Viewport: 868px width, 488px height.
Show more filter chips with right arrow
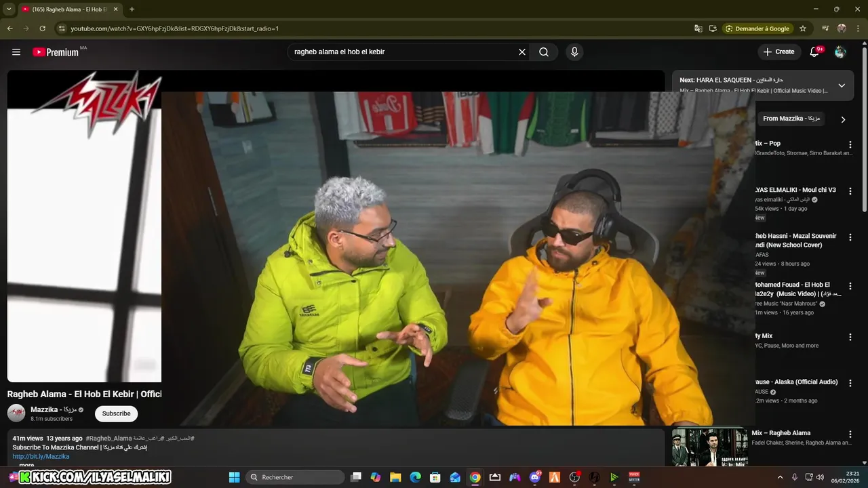pyautogui.click(x=843, y=119)
